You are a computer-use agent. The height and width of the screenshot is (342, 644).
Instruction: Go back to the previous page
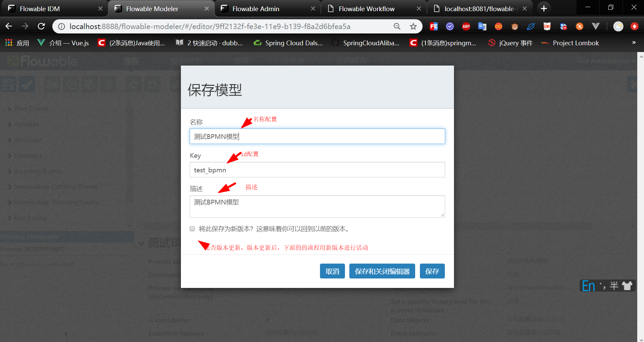[9, 26]
